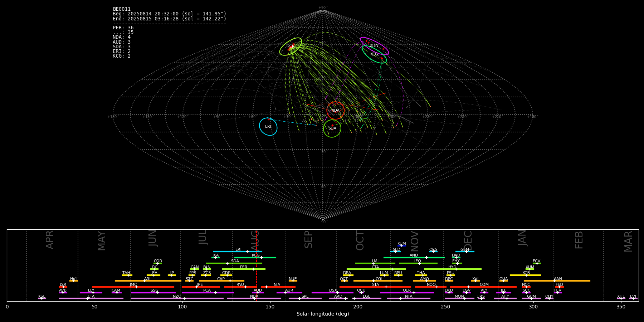Click the 'SDA: 3' count in the legend
The width and height of the screenshot is (644, 322).
(122, 47)
